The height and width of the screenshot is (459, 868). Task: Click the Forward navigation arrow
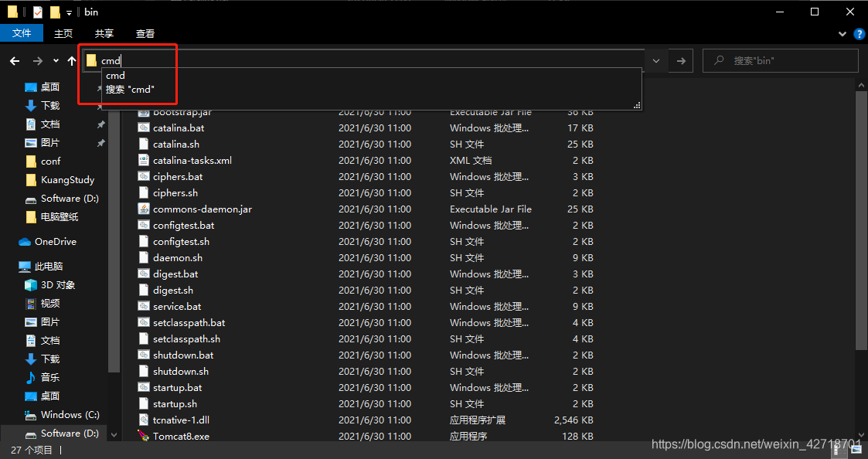pyautogui.click(x=37, y=61)
